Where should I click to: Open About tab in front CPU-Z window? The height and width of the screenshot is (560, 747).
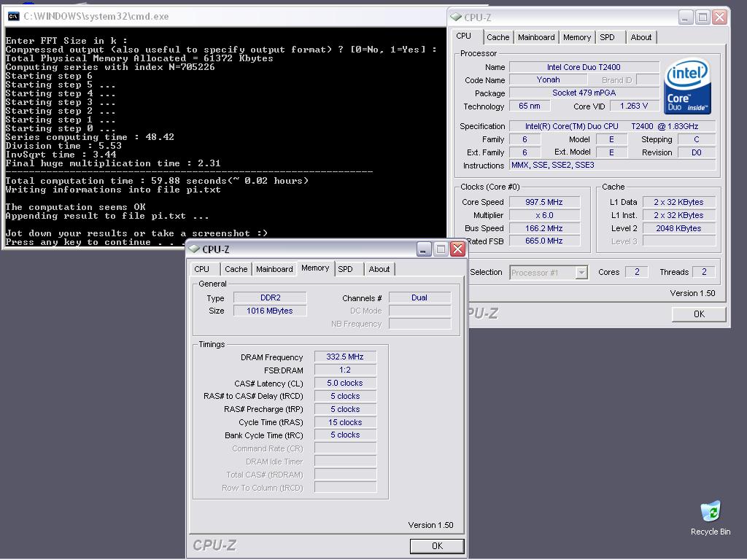379,269
